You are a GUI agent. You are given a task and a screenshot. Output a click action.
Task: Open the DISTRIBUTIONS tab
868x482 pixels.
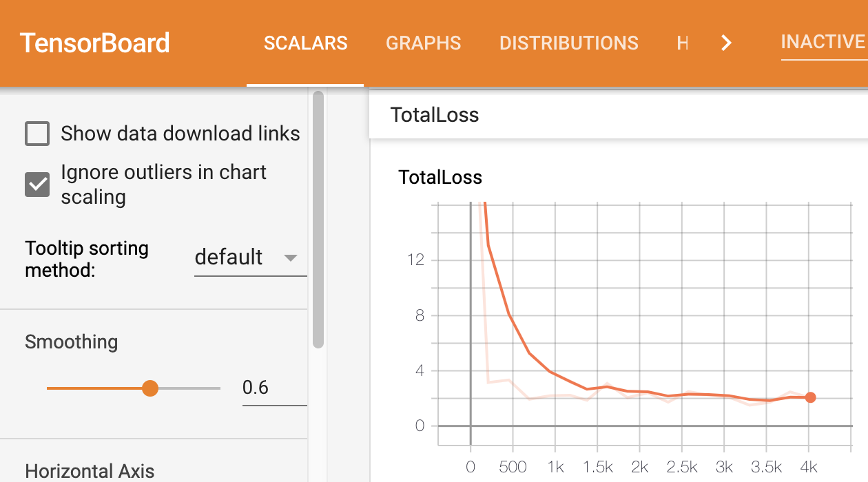568,43
